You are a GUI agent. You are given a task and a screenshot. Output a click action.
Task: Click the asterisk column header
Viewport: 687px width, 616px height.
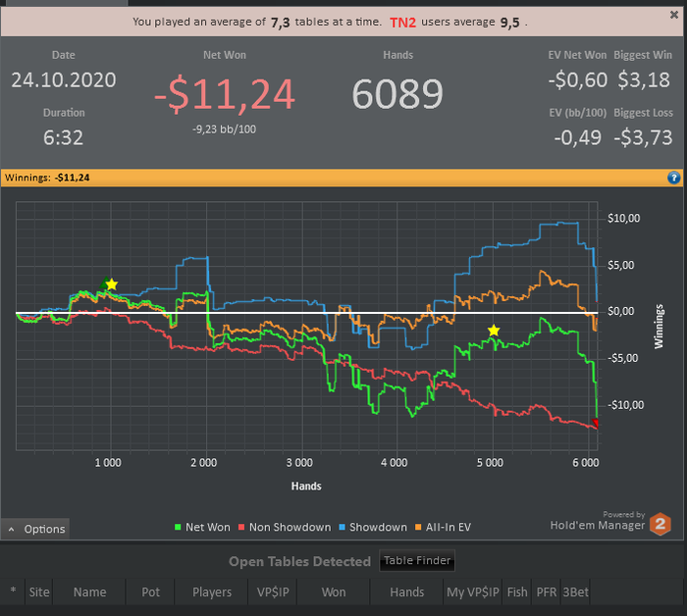pyautogui.click(x=13, y=591)
